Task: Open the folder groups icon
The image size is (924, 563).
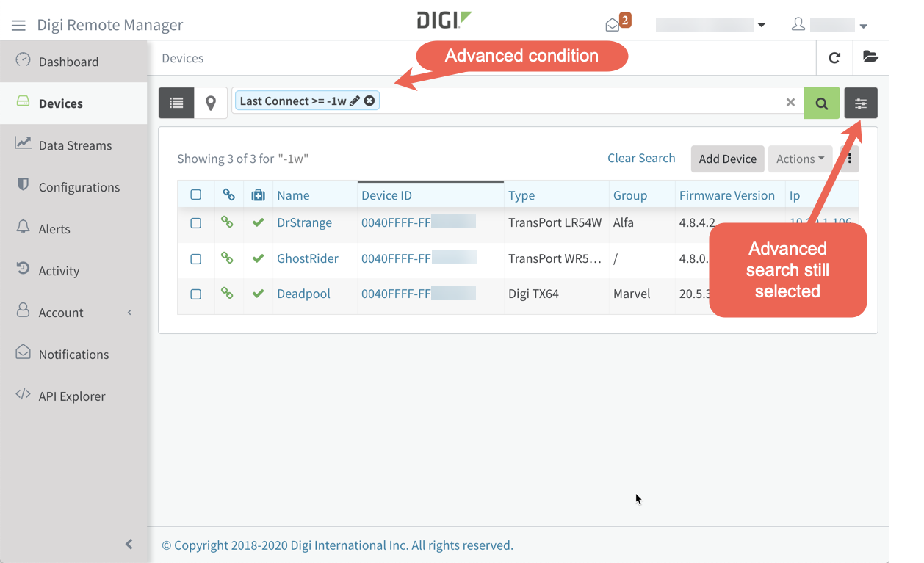Action: pos(870,57)
